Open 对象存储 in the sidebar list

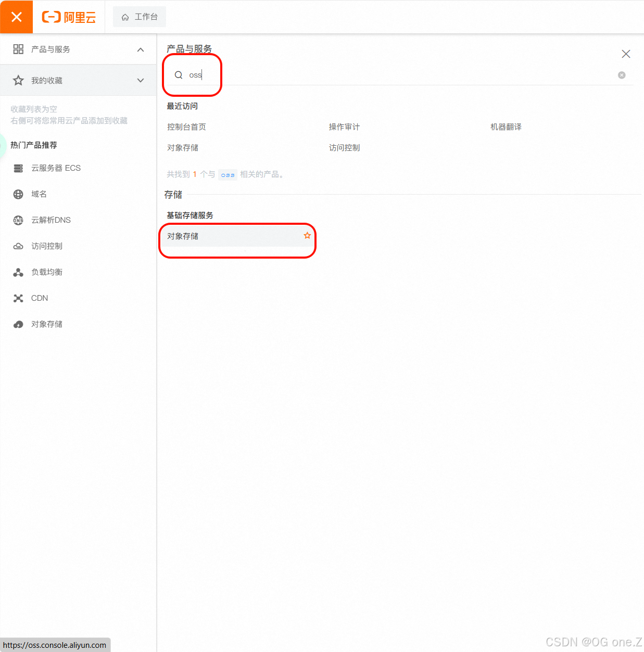(47, 324)
